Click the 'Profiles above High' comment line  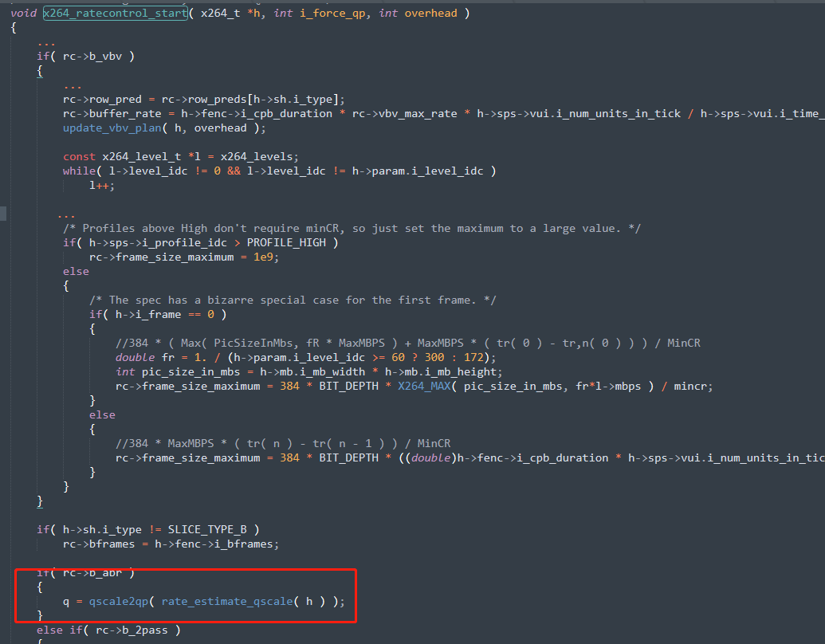pyautogui.click(x=352, y=228)
